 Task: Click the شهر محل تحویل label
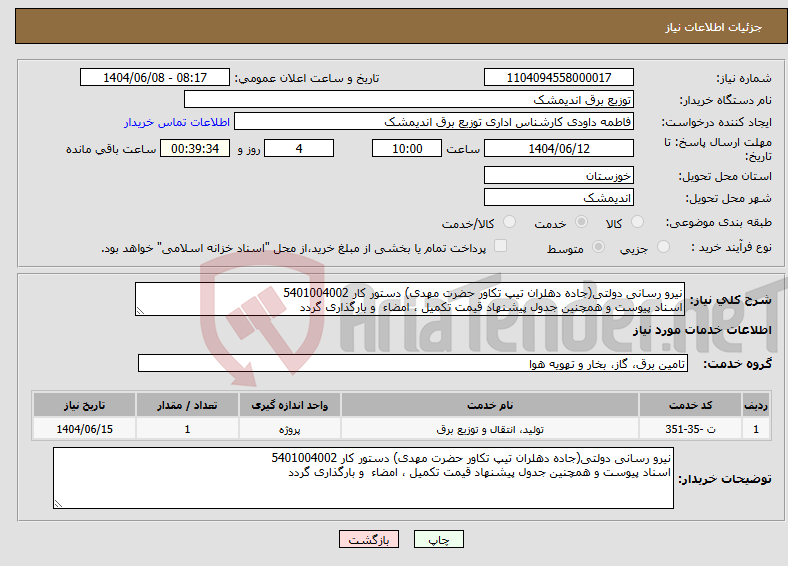(729, 198)
